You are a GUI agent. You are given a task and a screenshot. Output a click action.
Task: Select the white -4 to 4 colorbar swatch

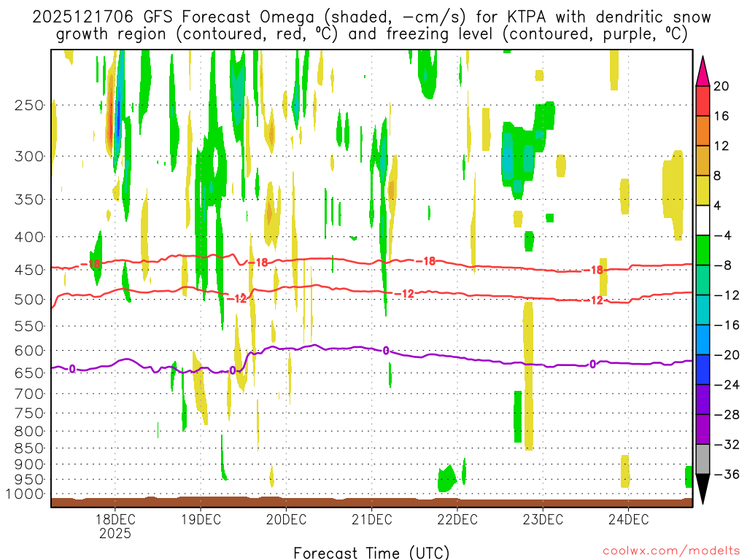[x=703, y=221]
